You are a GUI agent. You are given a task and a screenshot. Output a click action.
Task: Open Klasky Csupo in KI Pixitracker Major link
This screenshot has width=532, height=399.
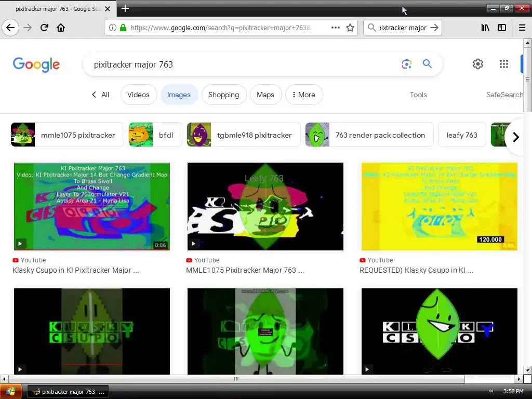point(76,270)
